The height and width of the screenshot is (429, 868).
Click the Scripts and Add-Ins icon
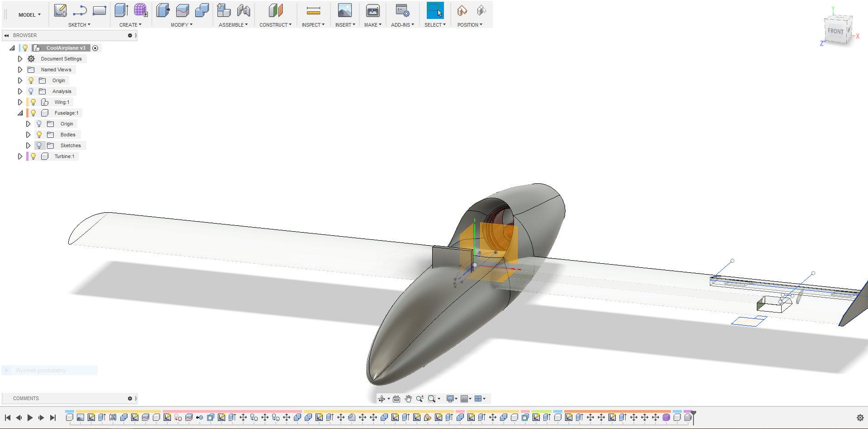coord(402,10)
